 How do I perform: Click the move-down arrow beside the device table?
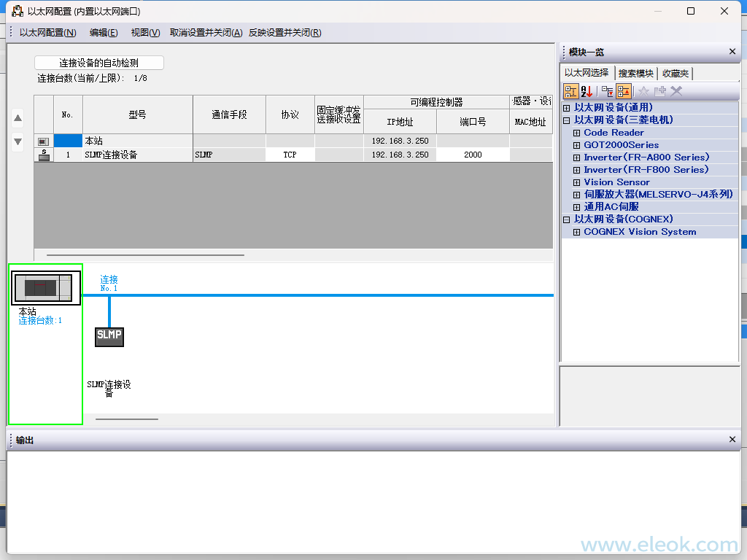point(18,141)
